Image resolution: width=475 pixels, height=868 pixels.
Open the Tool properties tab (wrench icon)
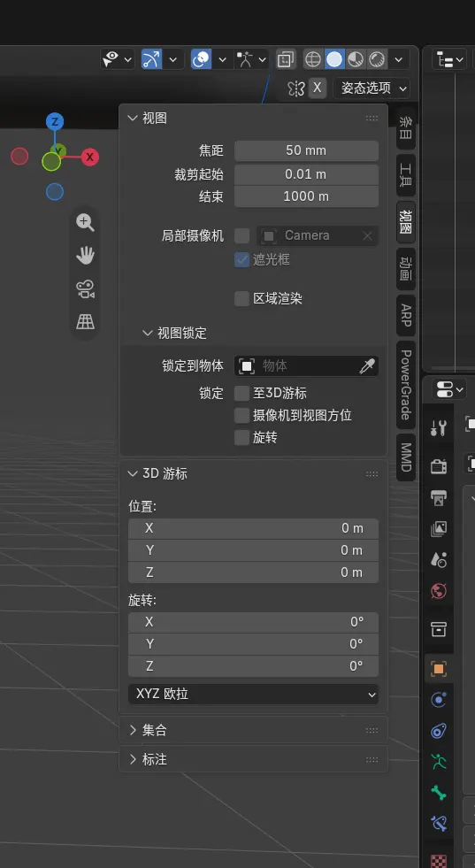pos(439,428)
